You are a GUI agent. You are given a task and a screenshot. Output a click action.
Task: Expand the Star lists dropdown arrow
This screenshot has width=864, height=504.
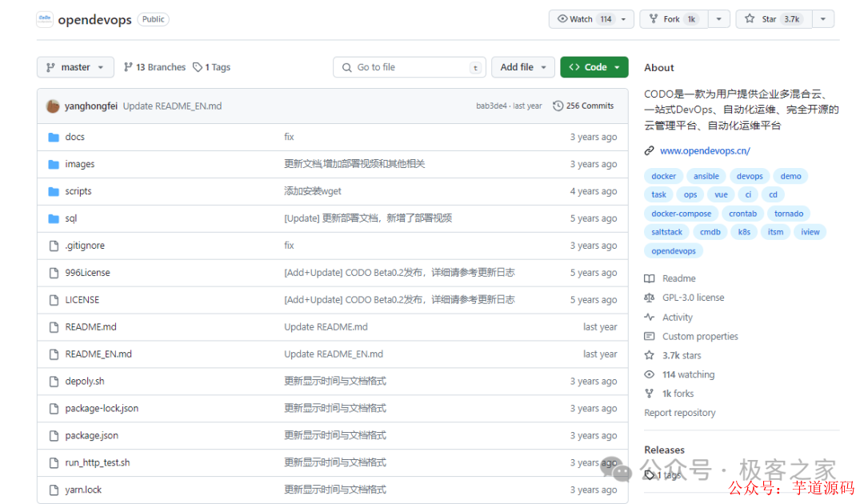click(x=823, y=19)
